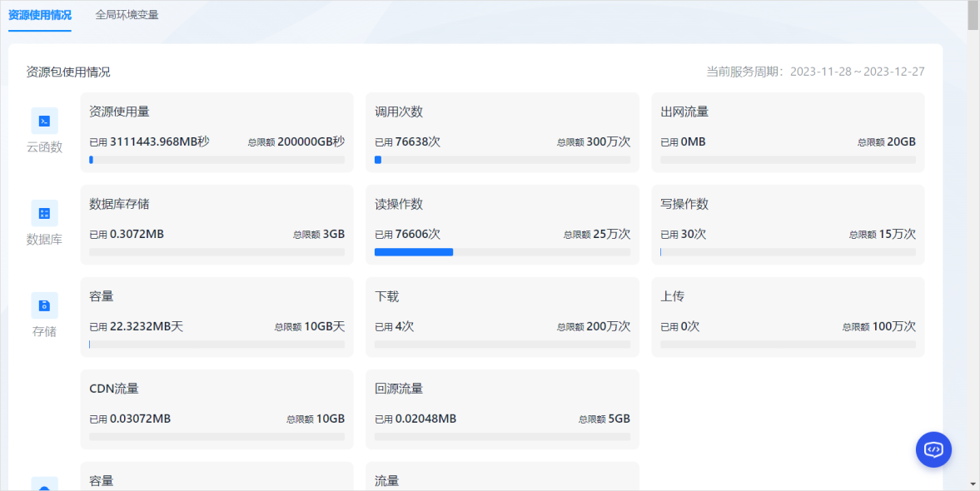Screen dimensions: 980x491
Task: Click the 总限额 200万次 value
Action: 594,327
